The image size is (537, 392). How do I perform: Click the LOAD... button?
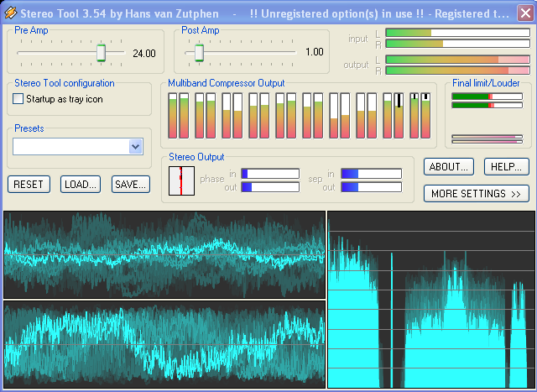pos(81,185)
